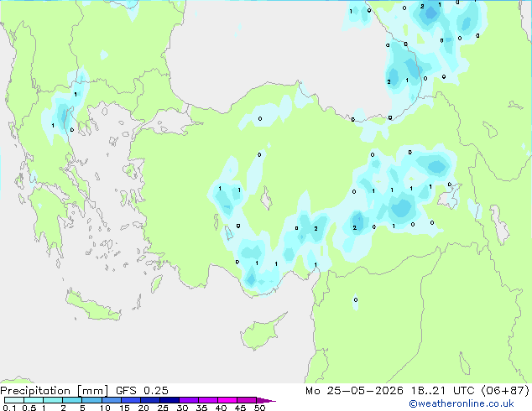532x411 pixels.
Task: Click the 35–40 mm legend color swatch
Action: click(207, 400)
